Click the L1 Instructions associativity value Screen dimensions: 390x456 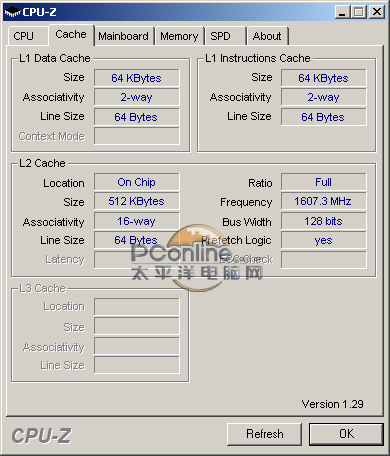pyautogui.click(x=324, y=97)
